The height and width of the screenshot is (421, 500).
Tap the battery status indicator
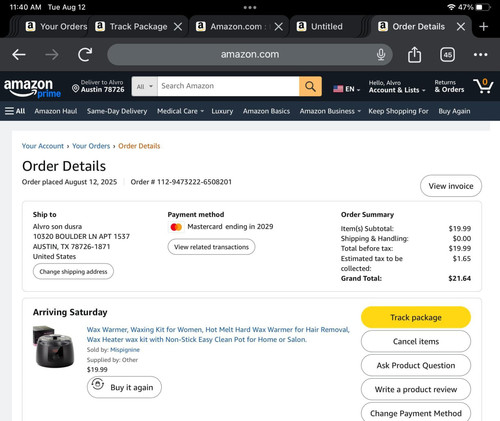click(x=483, y=7)
